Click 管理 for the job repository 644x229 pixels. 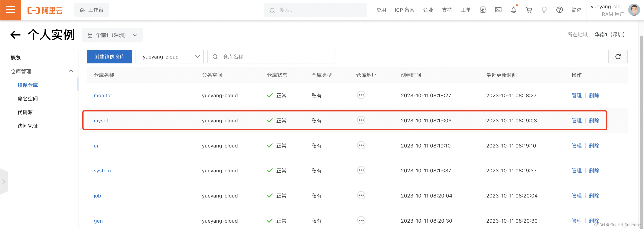click(576, 196)
